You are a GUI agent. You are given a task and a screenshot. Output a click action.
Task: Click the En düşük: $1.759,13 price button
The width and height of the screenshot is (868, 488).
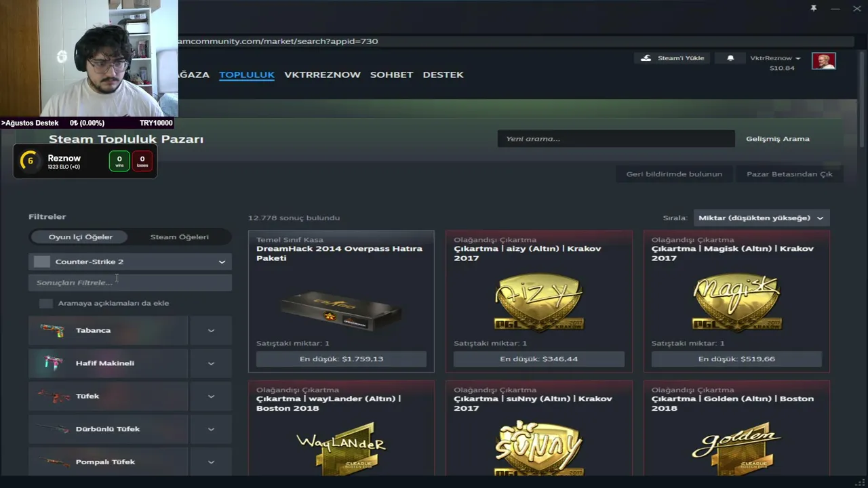341,359
